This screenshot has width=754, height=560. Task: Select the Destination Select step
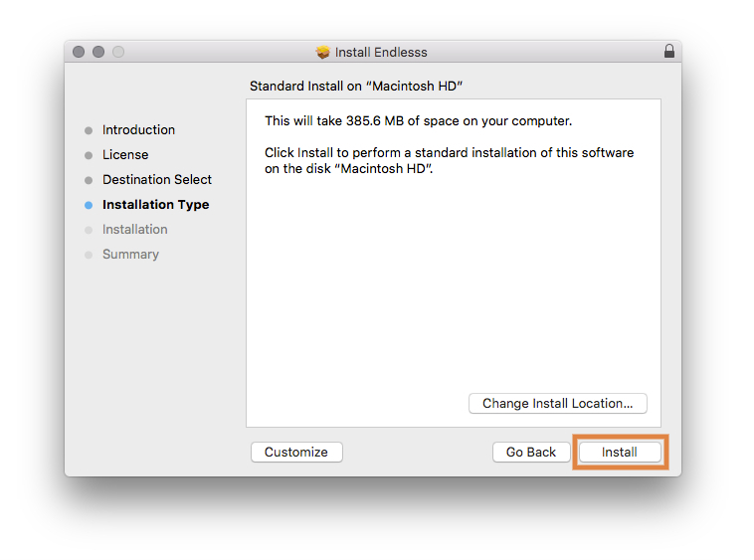click(157, 179)
